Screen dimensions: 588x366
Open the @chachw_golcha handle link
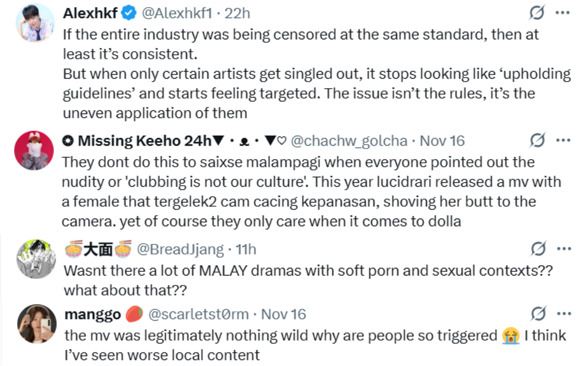pos(349,141)
